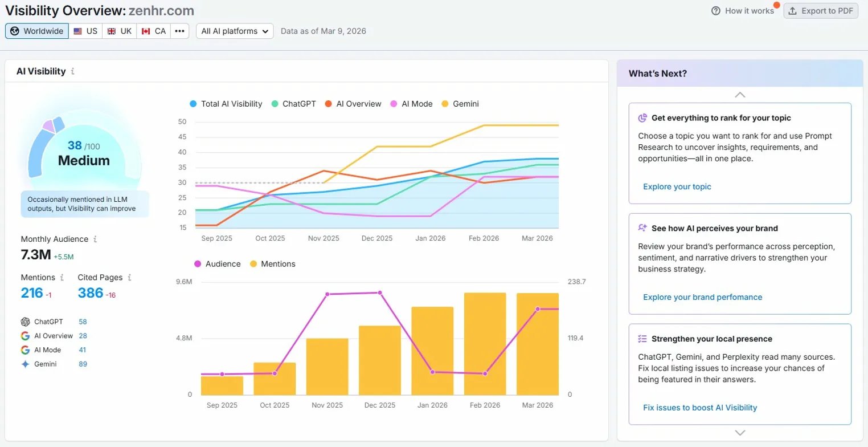Image resolution: width=868 pixels, height=447 pixels.
Task: Click ChatGPT mentions value 58
Action: tap(83, 322)
